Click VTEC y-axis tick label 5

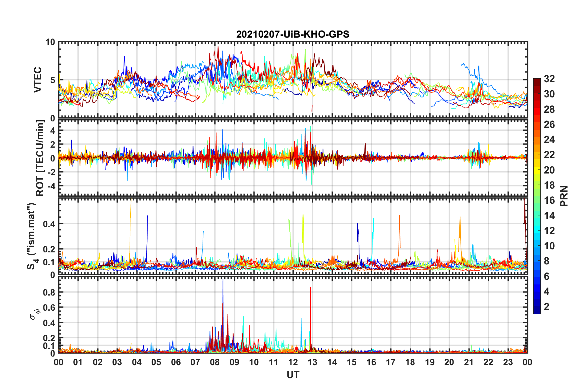(53, 80)
